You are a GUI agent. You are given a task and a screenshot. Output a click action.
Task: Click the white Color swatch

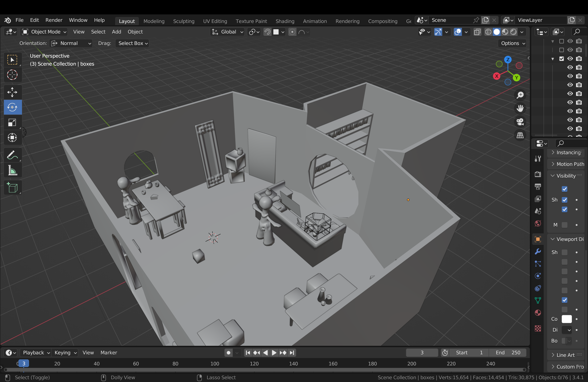[567, 319]
